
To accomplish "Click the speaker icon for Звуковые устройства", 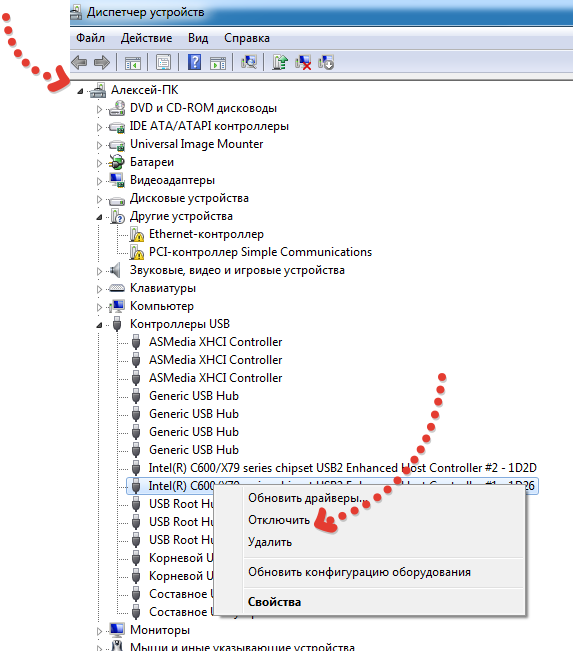I will 115,270.
